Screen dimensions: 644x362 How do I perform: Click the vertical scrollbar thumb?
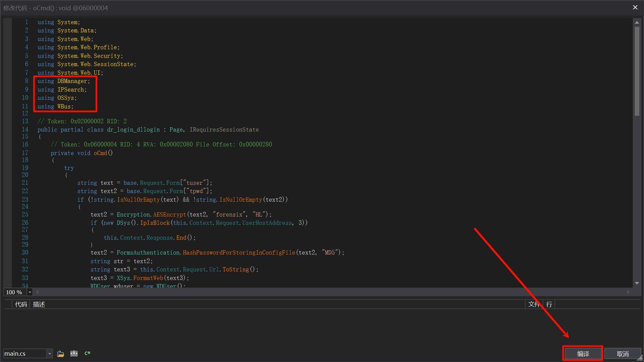[637, 71]
